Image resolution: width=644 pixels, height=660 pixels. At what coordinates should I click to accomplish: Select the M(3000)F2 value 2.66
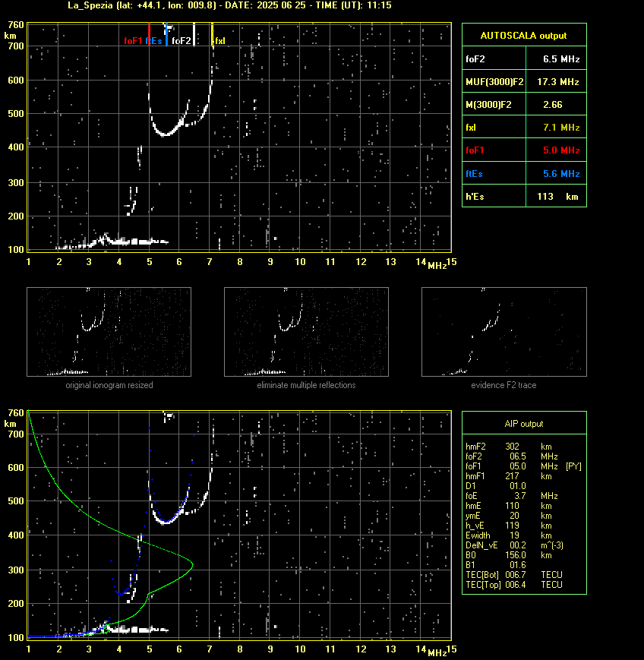click(x=552, y=104)
